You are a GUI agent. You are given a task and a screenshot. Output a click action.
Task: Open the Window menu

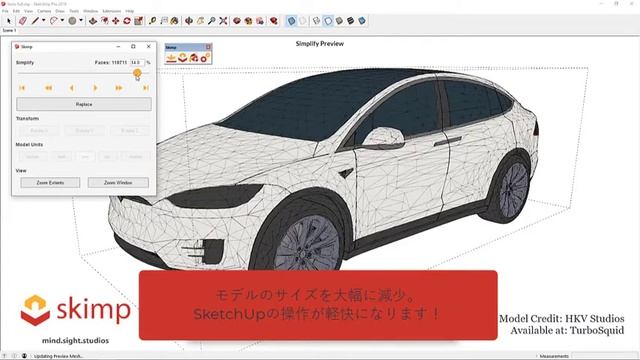coord(91,11)
